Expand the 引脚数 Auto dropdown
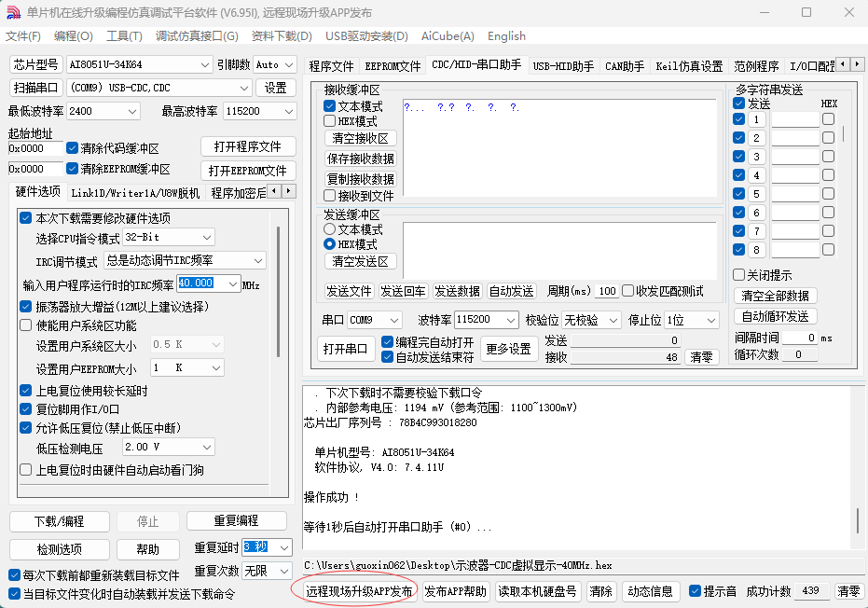This screenshot has height=608, width=868. point(288,64)
